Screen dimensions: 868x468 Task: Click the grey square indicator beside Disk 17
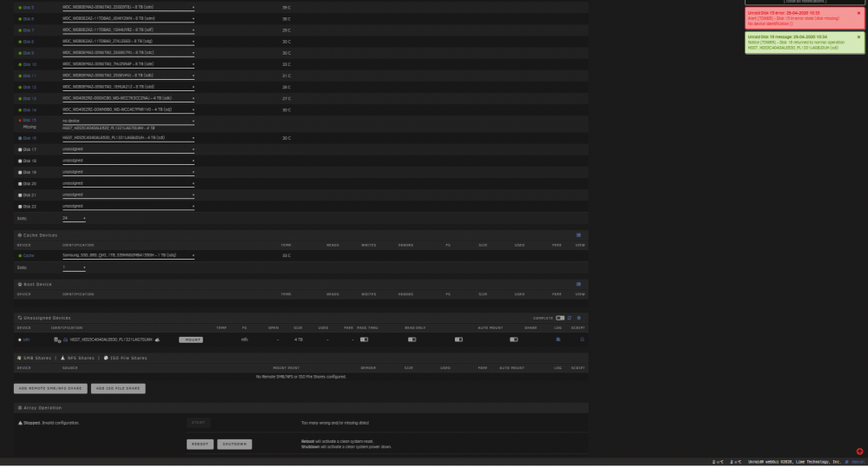[21, 150]
